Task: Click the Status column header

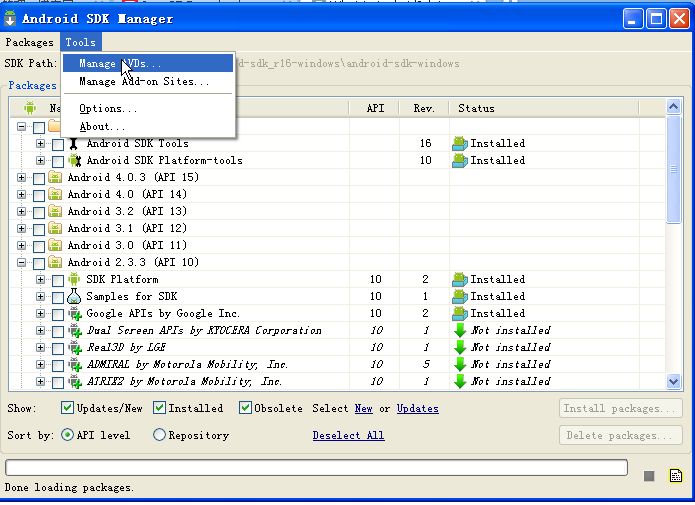Action: pos(544,108)
